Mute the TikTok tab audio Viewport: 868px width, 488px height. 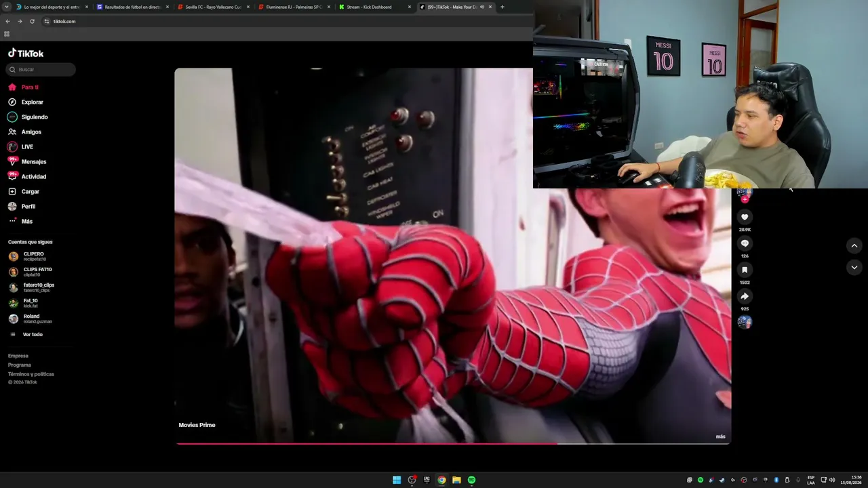point(481,7)
